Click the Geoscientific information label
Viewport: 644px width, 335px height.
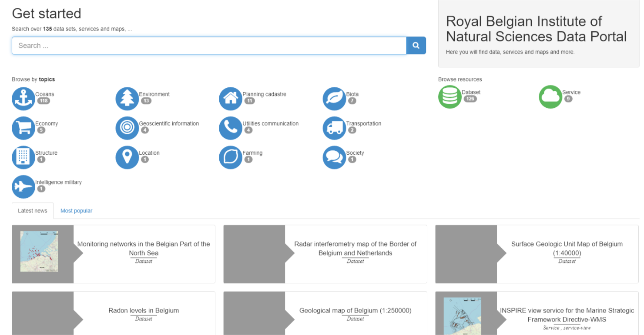[x=169, y=124]
